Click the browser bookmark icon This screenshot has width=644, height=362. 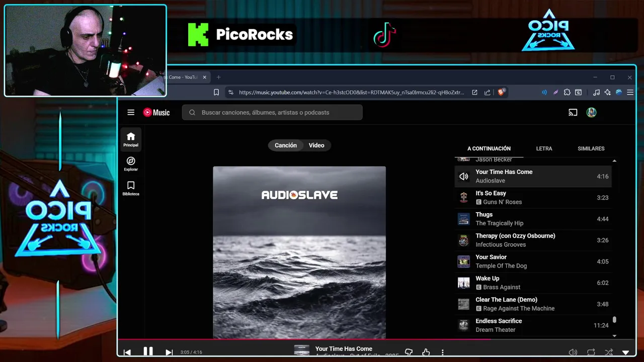(216, 93)
